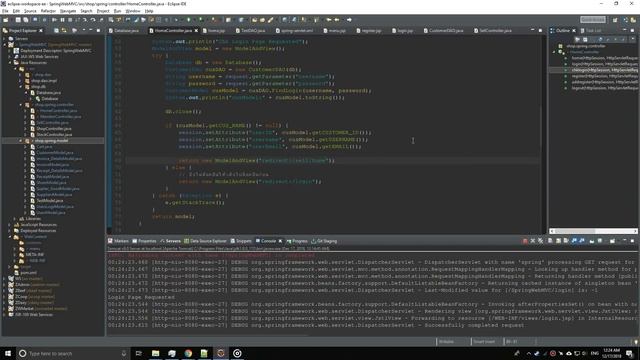The image size is (640, 360).
Task: Close the Console tab
Action: 280,241
